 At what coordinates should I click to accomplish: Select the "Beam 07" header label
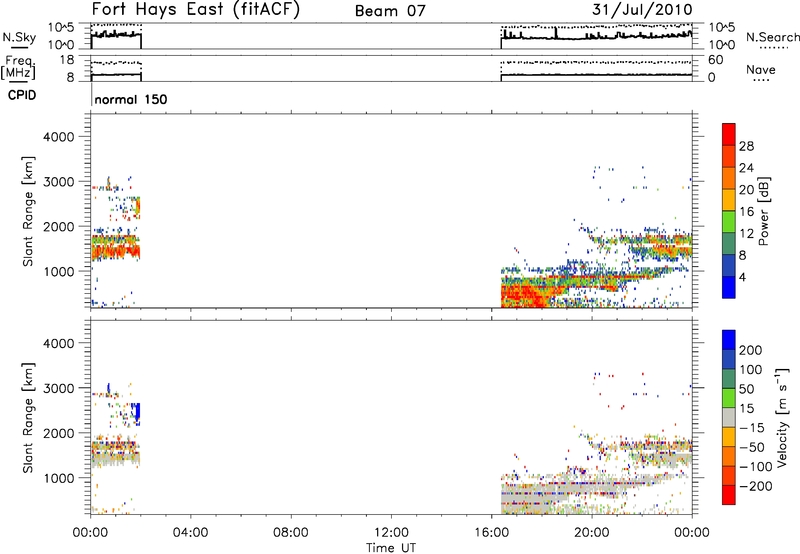[x=390, y=11]
